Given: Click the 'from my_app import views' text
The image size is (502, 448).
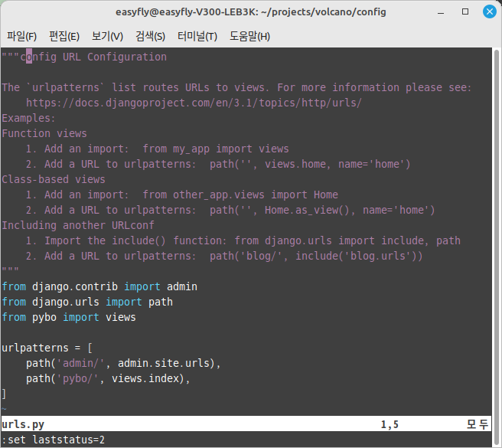Looking at the screenshot, I should point(216,149).
